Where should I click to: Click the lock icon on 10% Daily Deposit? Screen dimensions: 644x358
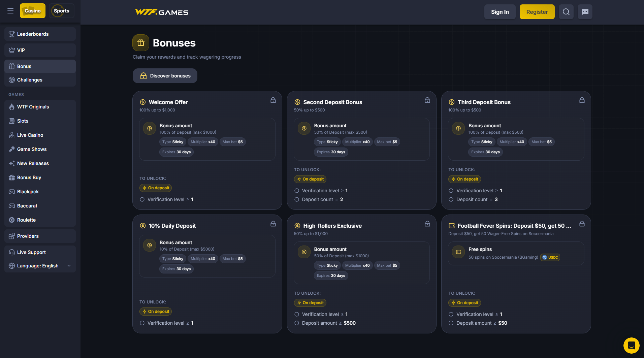pyautogui.click(x=273, y=224)
